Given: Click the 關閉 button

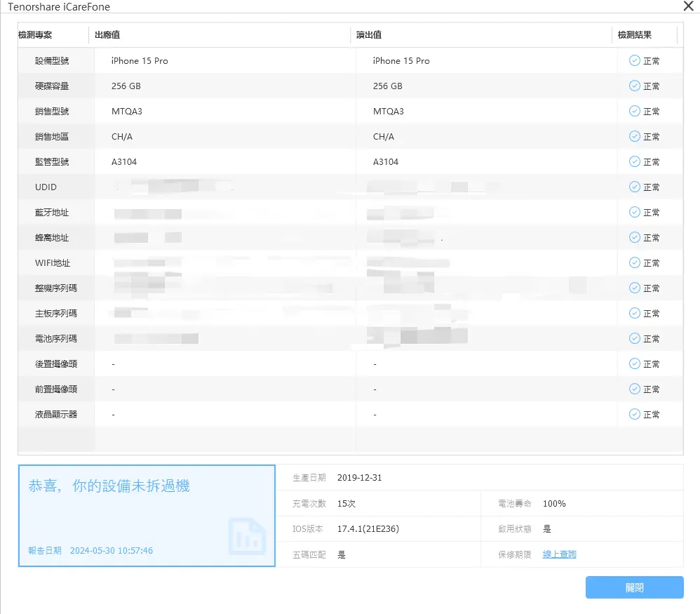Looking at the screenshot, I should point(634,587).
